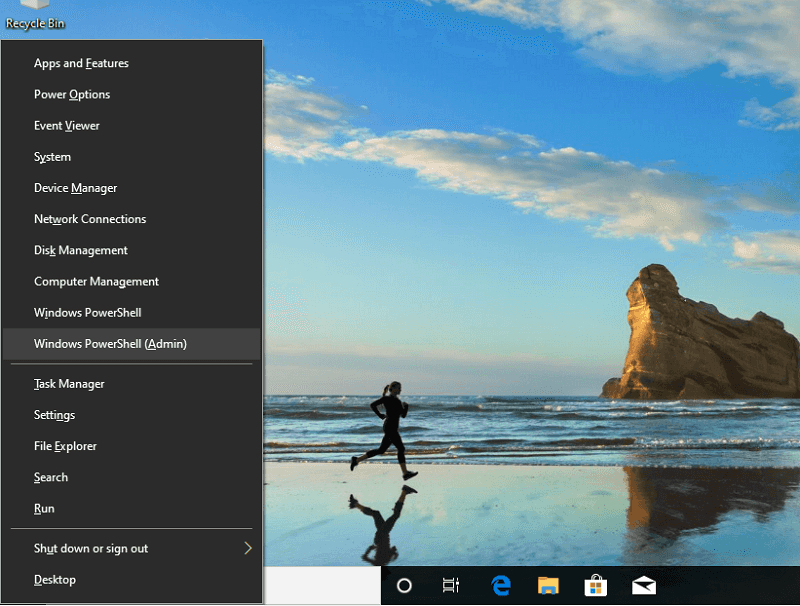
Task: Open the Mail app taskbar icon
Action: coord(644,586)
